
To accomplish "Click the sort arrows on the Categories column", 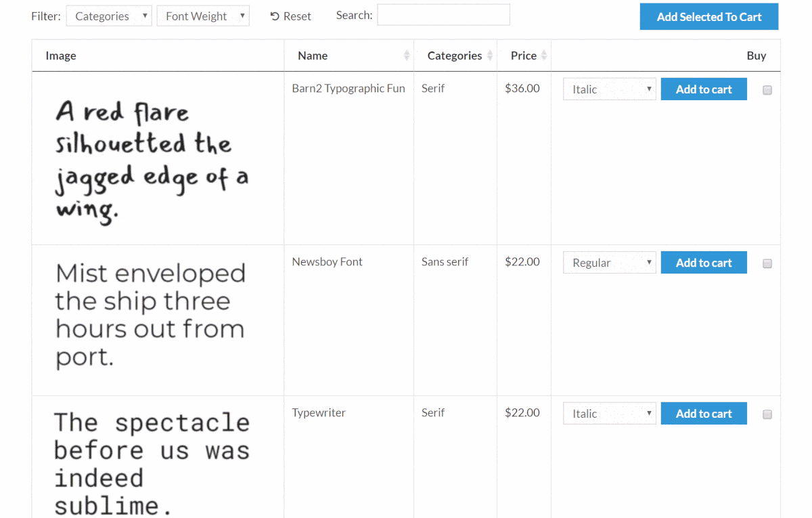I will tap(490, 55).
